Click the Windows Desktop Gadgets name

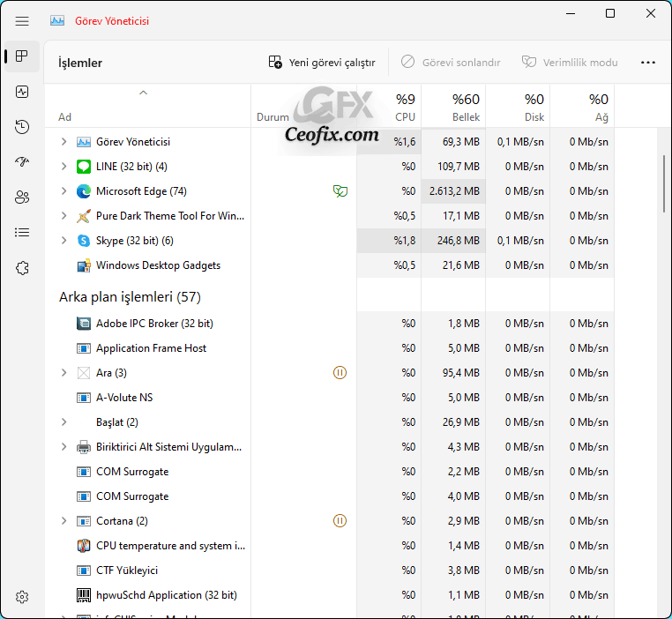coord(158,265)
